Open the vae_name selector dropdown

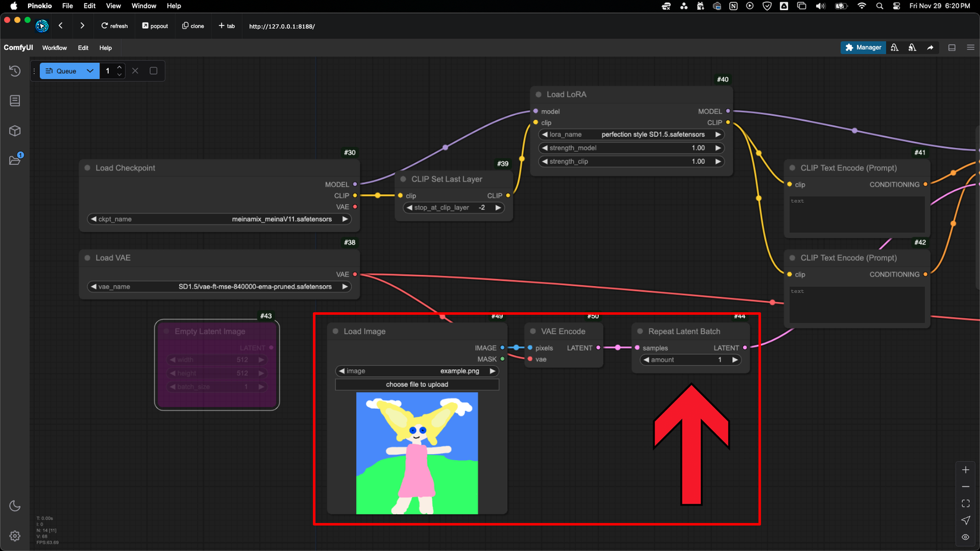pyautogui.click(x=219, y=287)
